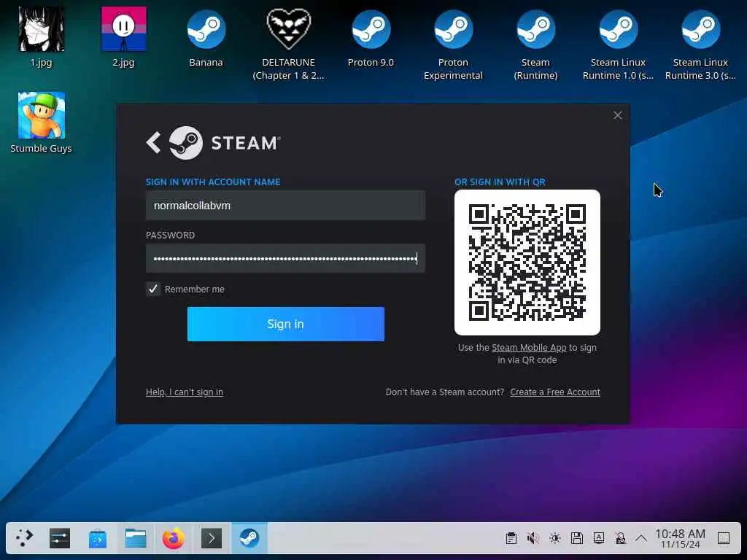Click the account name input field
747x560 pixels.
285,205
